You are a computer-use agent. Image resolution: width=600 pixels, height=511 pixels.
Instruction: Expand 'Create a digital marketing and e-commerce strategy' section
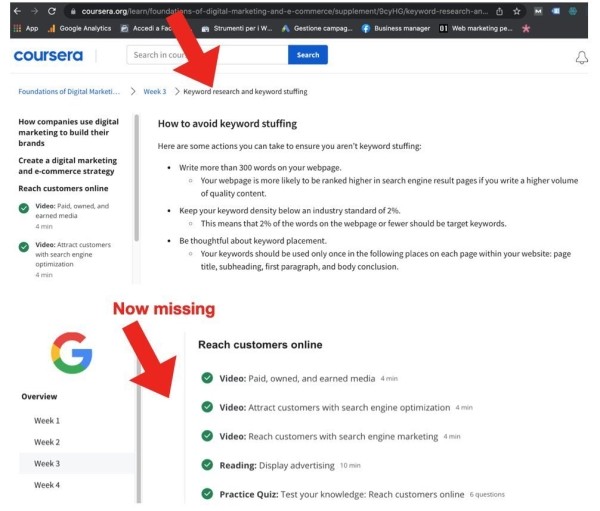coord(72,166)
